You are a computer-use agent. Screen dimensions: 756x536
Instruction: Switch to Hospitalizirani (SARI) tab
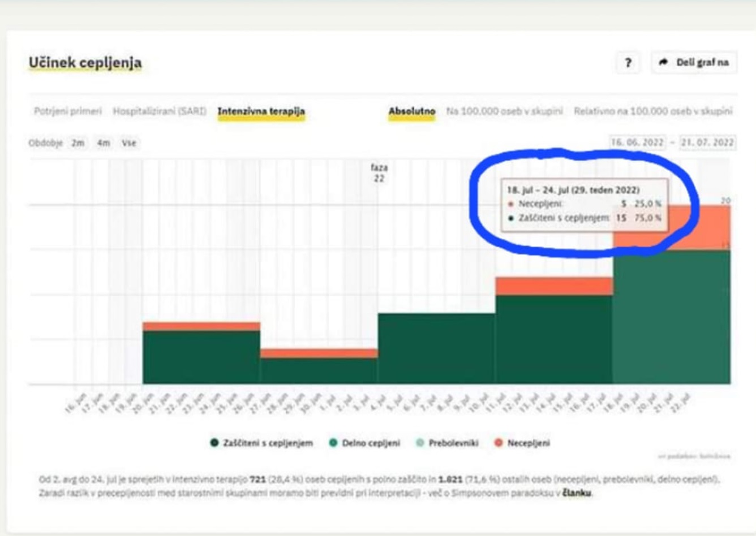pos(160,111)
